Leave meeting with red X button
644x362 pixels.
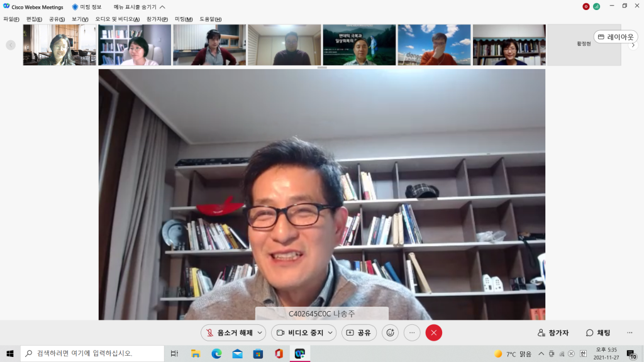tap(434, 333)
